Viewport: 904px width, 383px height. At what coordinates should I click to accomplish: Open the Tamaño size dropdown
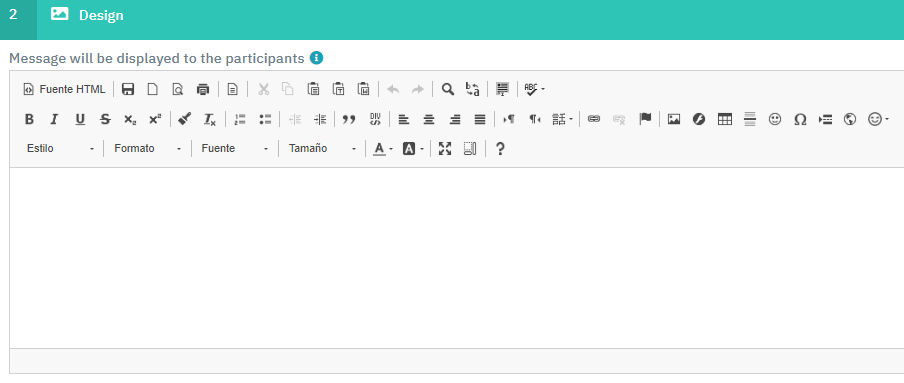322,149
